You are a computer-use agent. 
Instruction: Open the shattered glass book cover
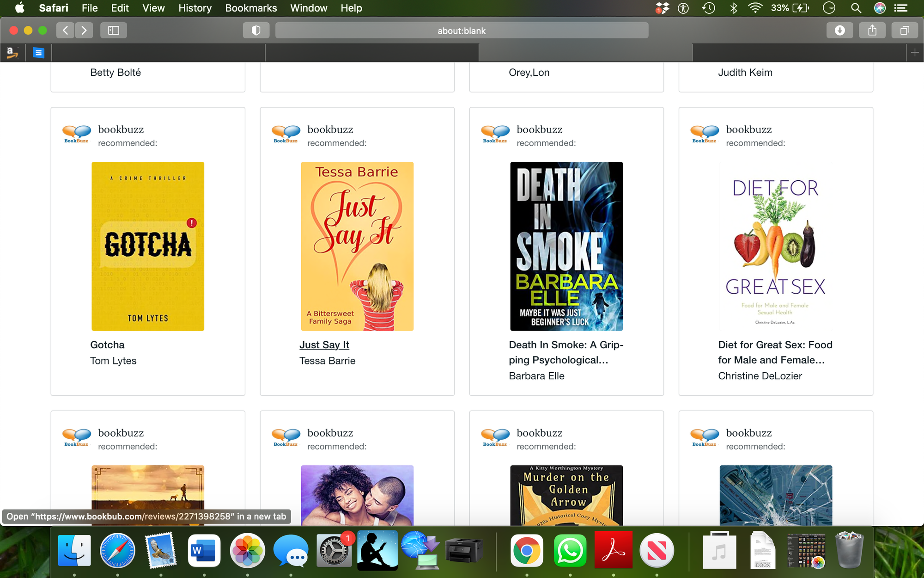click(776, 495)
